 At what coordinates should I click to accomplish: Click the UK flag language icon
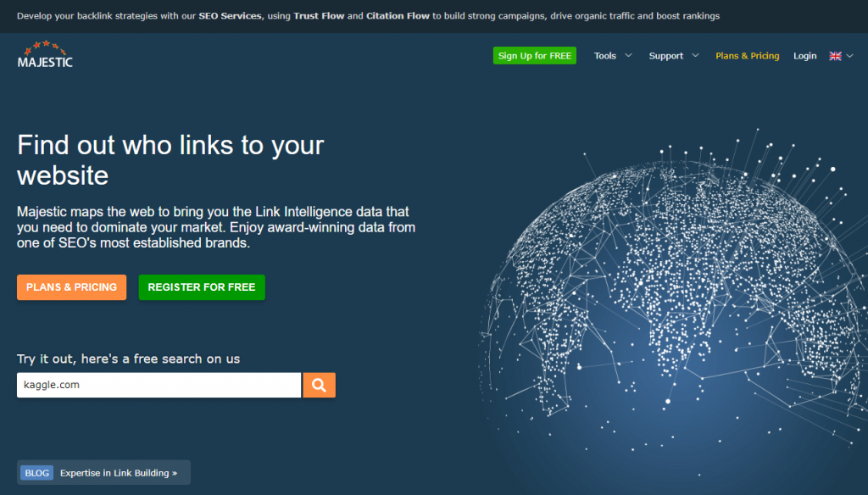(835, 56)
